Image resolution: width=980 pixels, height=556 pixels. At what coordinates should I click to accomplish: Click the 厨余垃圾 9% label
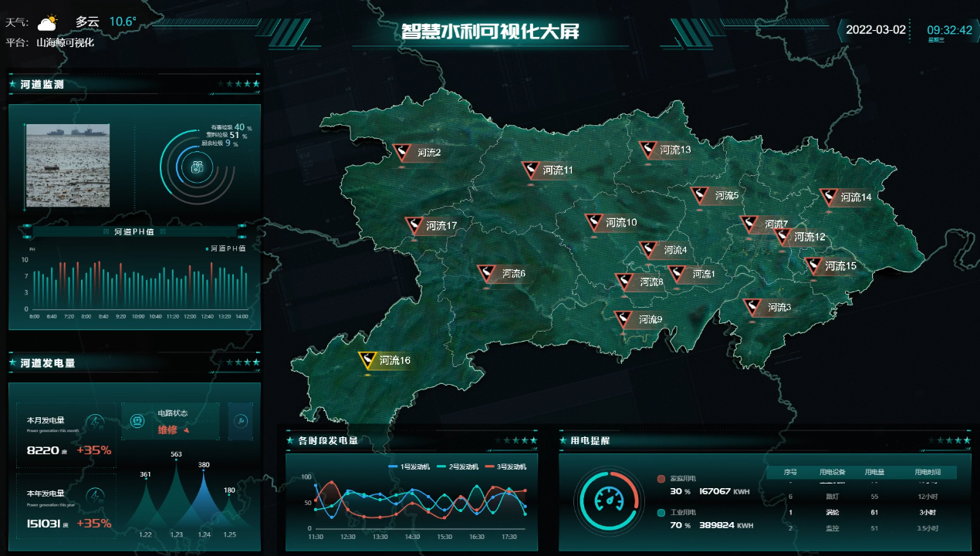pos(221,143)
